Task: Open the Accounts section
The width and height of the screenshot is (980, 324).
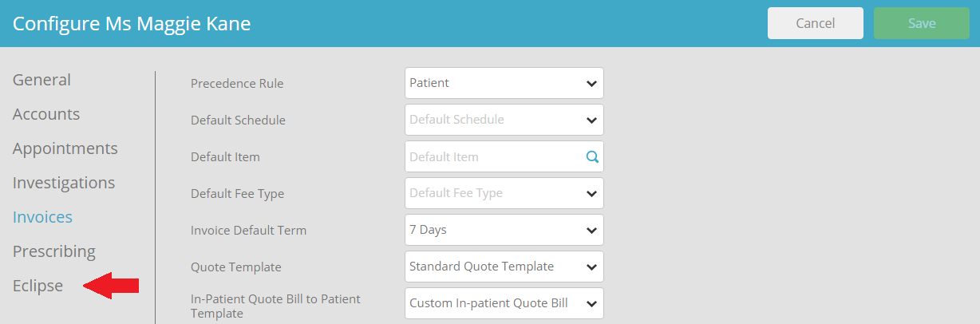Action: click(x=46, y=114)
